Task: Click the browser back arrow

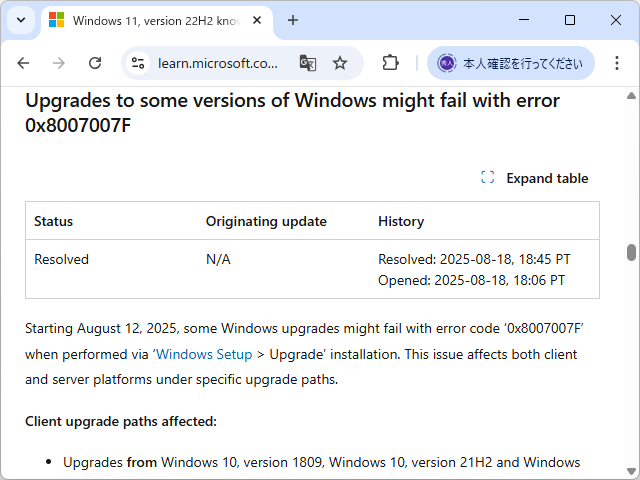Action: point(23,63)
